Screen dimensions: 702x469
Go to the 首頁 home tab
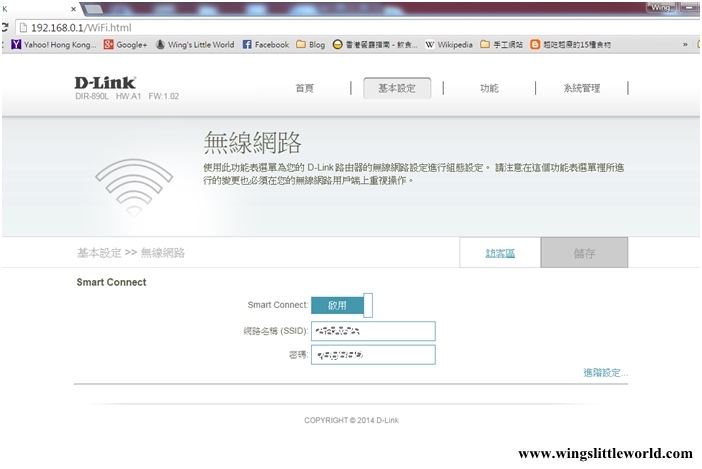point(305,88)
